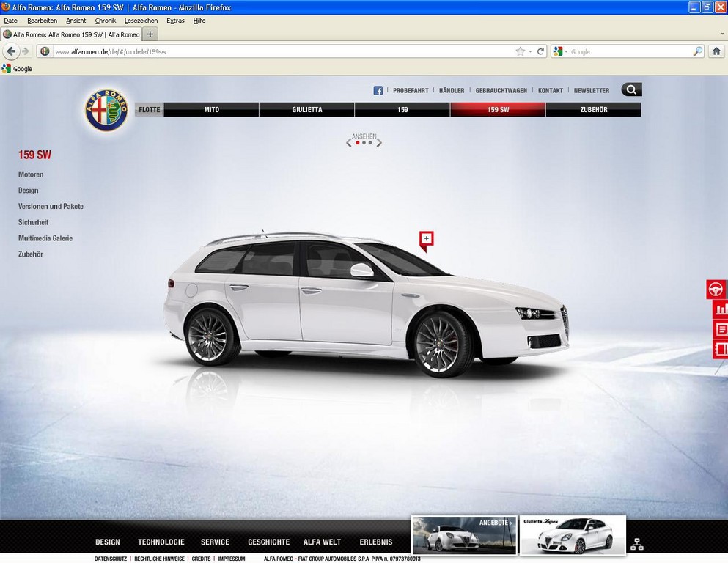Open Versionen und Pakete sidebar link
Viewport: 728px width, 563px height.
51,206
